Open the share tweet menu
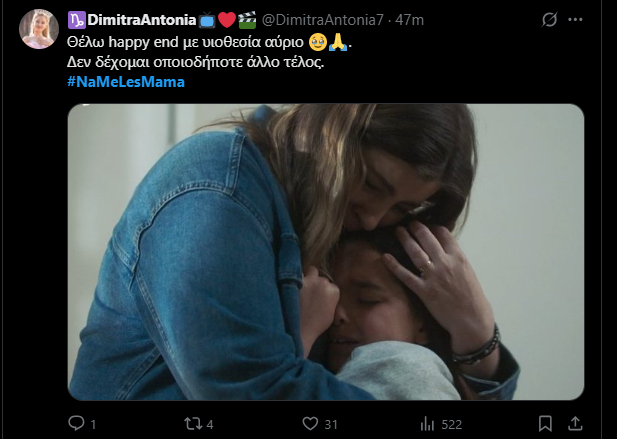Viewport: 617px width, 439px height. pos(576,424)
